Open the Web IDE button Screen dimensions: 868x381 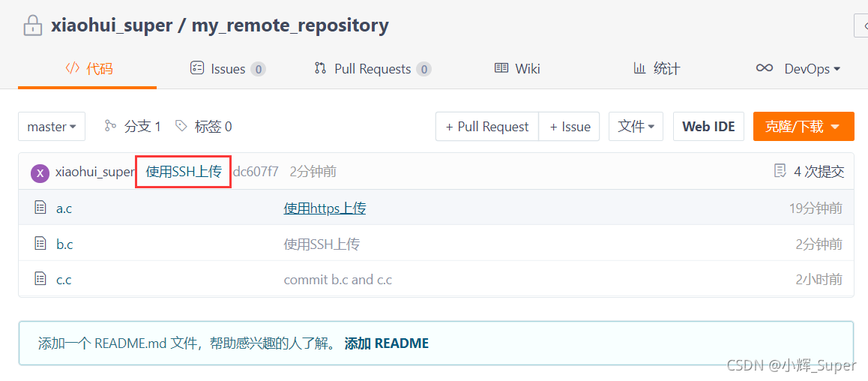click(708, 126)
